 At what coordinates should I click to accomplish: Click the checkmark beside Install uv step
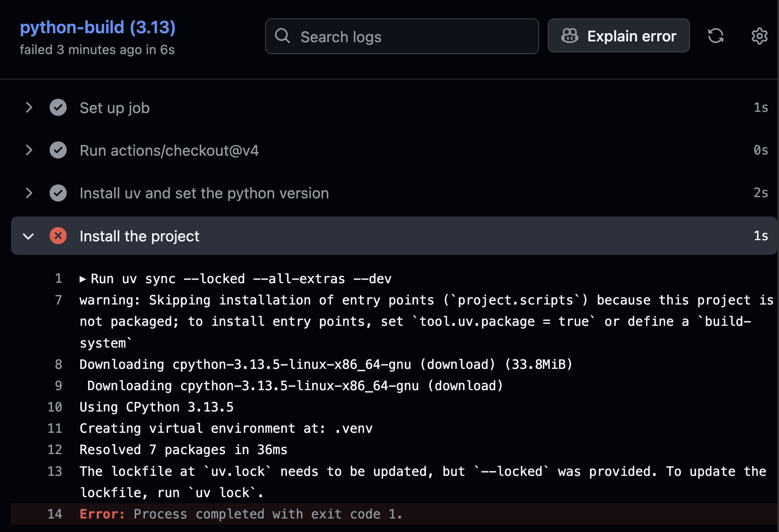coord(58,193)
